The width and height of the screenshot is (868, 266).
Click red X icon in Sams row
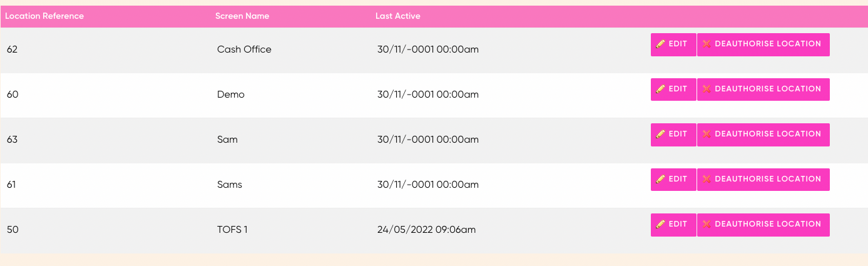[707, 180]
